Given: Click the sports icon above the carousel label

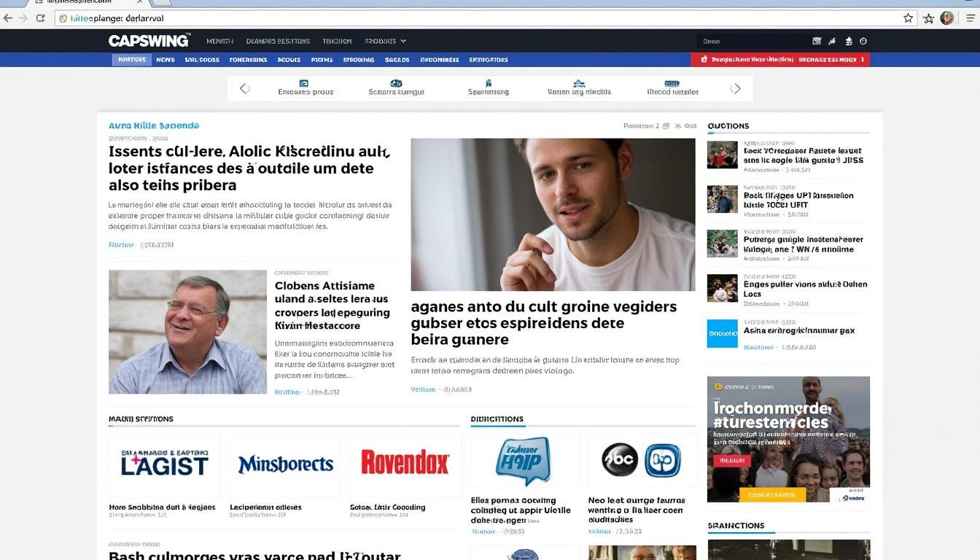Looking at the screenshot, I should [396, 84].
